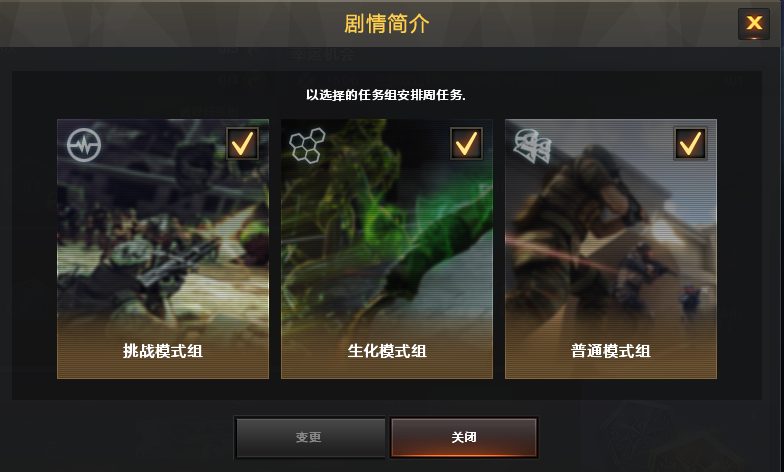Click the heartbeat pulse icon on challenge card
Screen dimensions: 784x472
(x=84, y=145)
